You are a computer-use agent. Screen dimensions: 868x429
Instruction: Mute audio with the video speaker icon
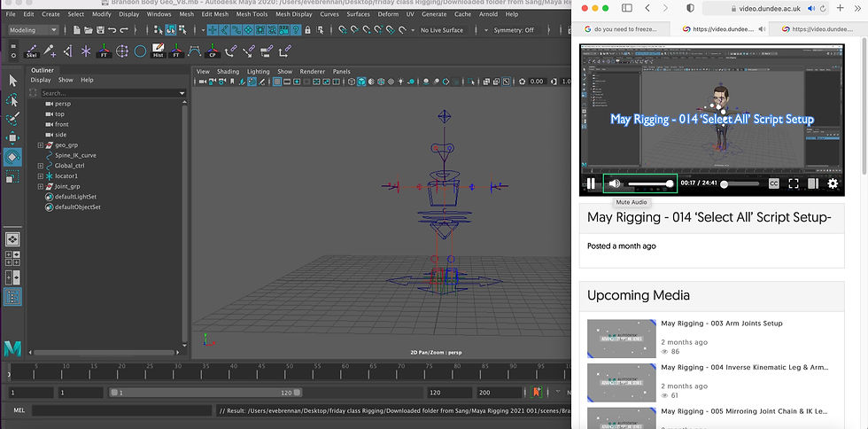pyautogui.click(x=614, y=183)
